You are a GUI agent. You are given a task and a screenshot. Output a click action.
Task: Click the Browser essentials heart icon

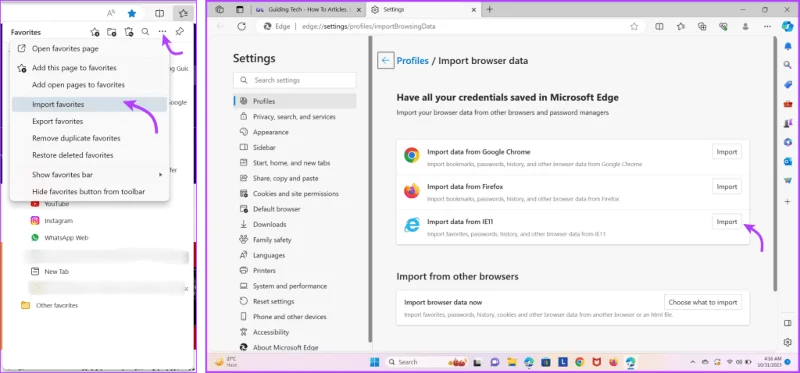point(723,27)
